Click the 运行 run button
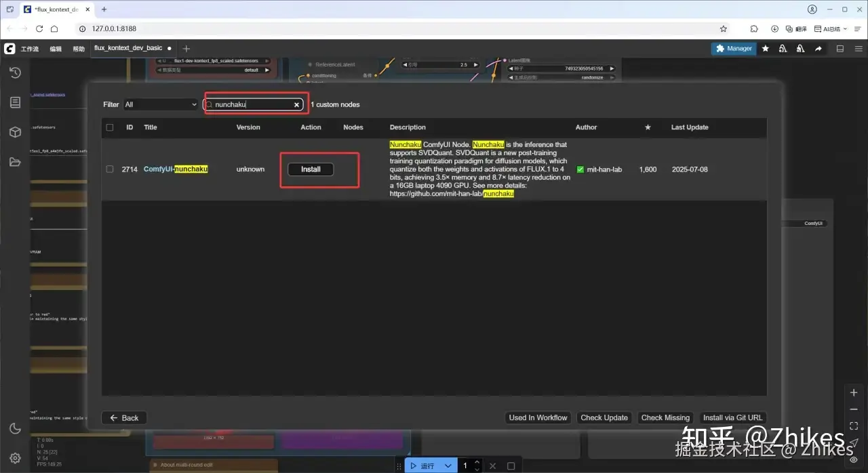 tap(422, 466)
